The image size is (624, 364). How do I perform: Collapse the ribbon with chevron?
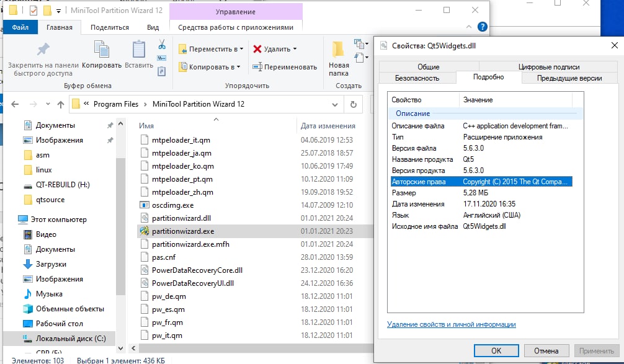(x=469, y=27)
